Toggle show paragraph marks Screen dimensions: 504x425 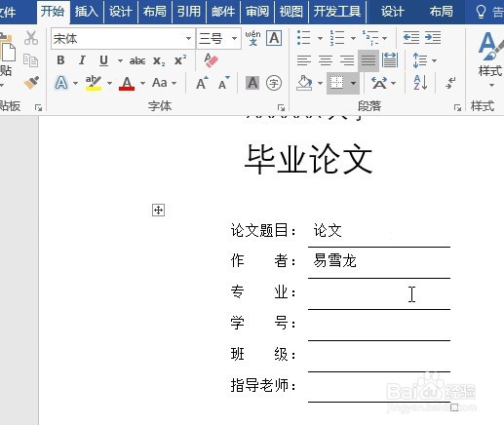pos(450,83)
